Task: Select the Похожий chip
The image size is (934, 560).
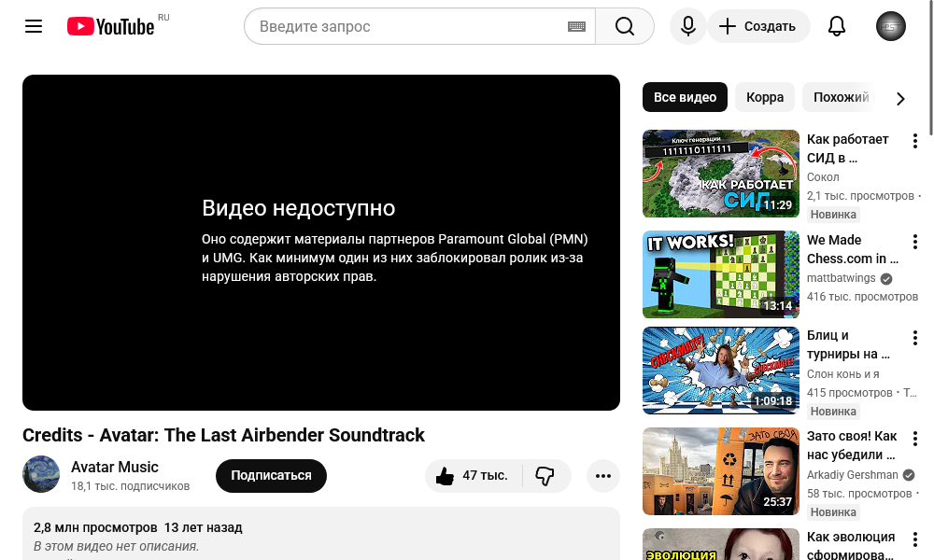Action: click(x=841, y=97)
